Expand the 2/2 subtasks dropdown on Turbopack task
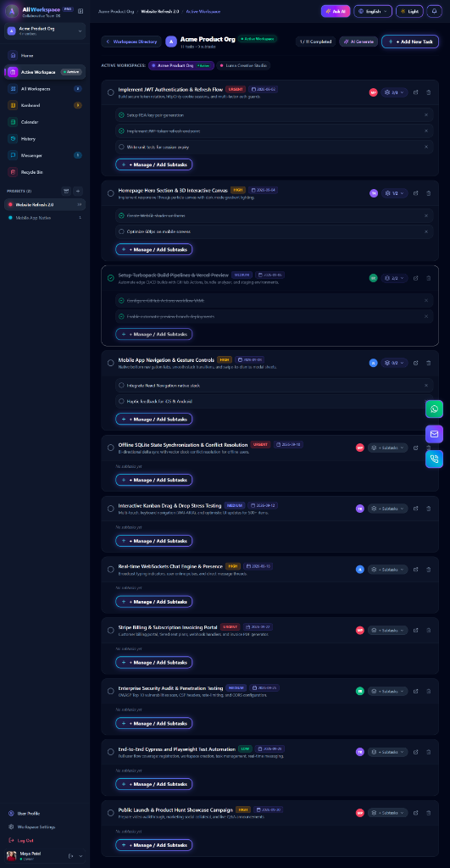The image size is (450, 868). coord(394,278)
